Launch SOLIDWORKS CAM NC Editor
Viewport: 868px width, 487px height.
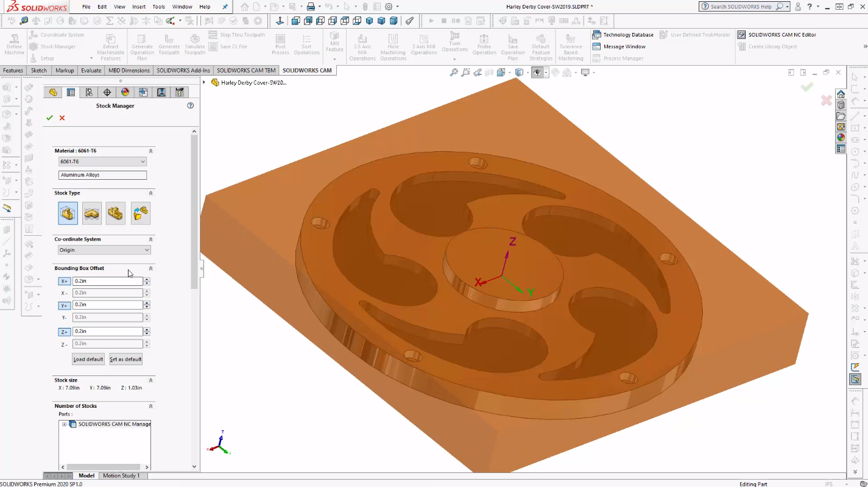(777, 35)
